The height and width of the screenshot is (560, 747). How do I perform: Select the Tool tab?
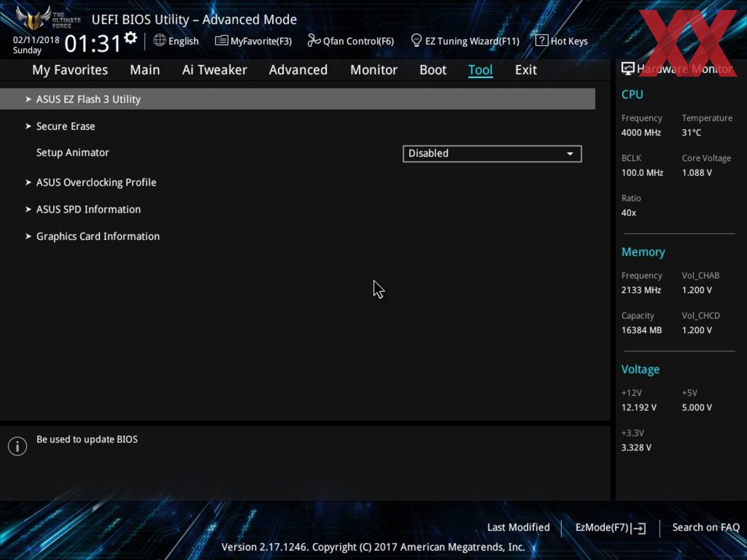[x=480, y=70]
